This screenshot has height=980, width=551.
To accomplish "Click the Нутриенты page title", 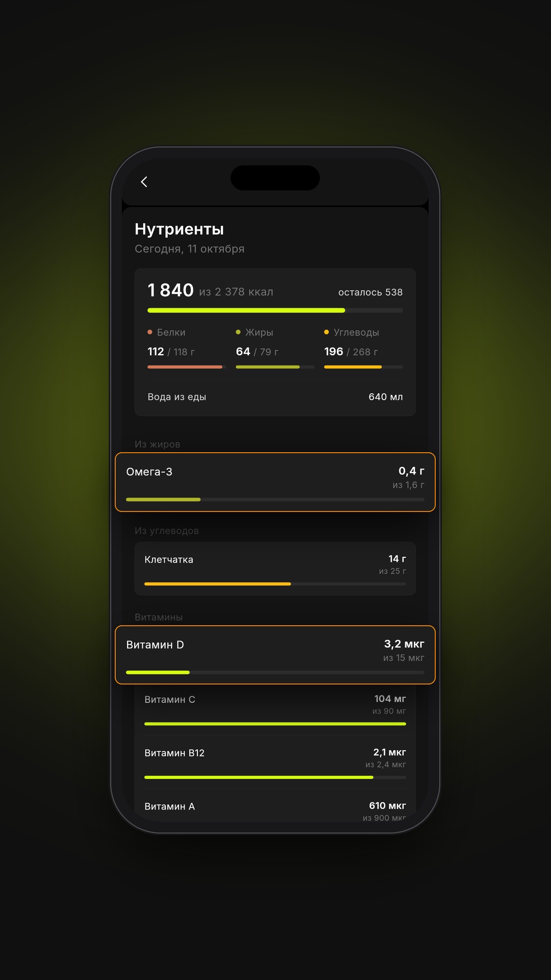I will coord(179,229).
